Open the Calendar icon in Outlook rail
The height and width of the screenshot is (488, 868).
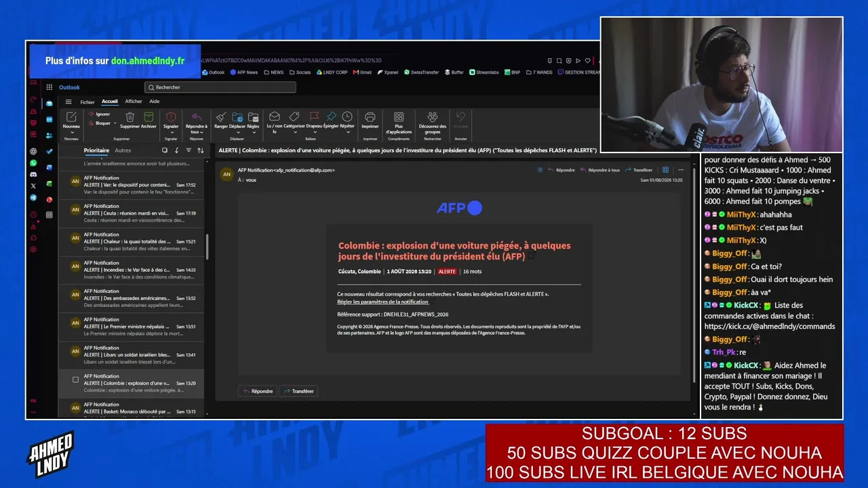point(50,119)
